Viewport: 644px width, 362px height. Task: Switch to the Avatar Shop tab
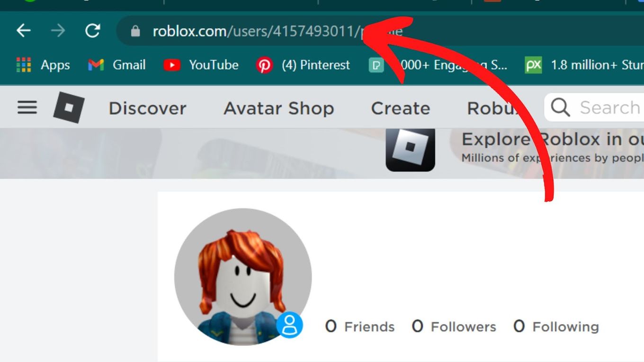tap(278, 108)
